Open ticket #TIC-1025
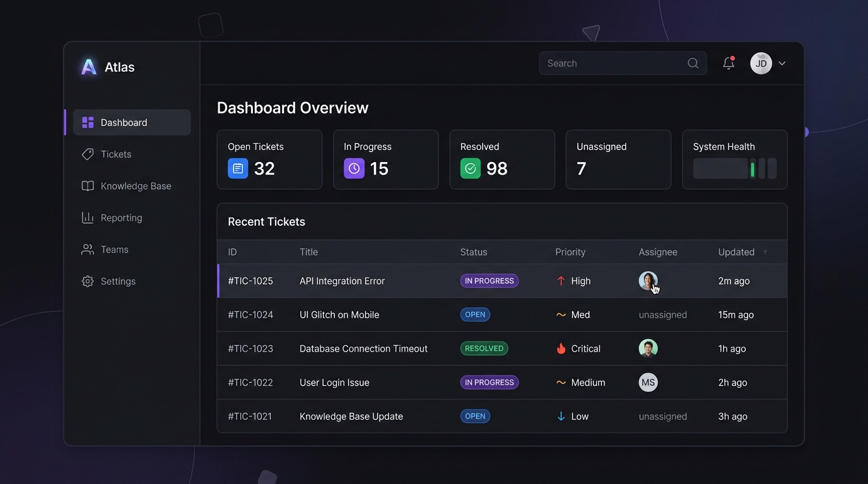This screenshot has width=868, height=484. [250, 281]
